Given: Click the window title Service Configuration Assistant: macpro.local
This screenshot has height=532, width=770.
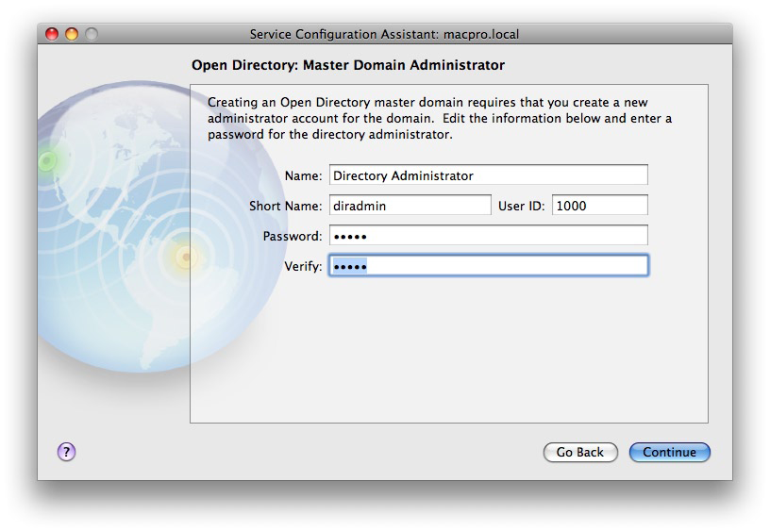Looking at the screenshot, I should (384, 34).
